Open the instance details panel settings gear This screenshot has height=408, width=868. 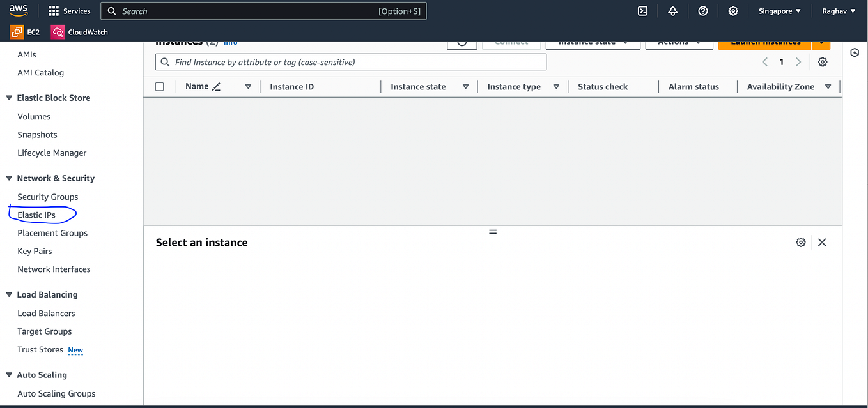pyautogui.click(x=801, y=242)
